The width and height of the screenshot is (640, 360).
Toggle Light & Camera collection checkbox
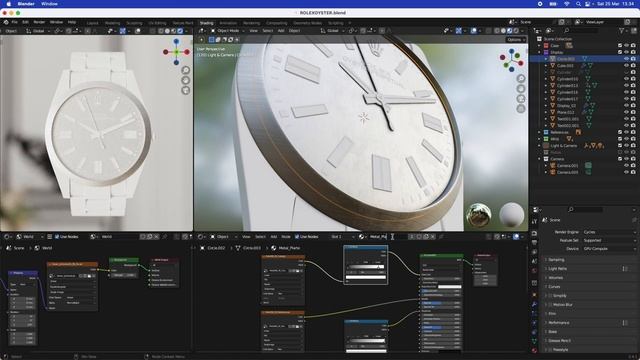(x=620, y=145)
